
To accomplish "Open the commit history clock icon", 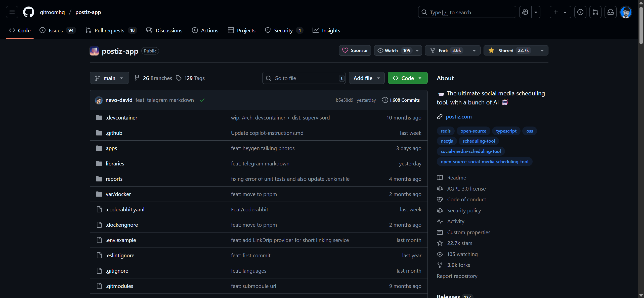I will pyautogui.click(x=385, y=100).
